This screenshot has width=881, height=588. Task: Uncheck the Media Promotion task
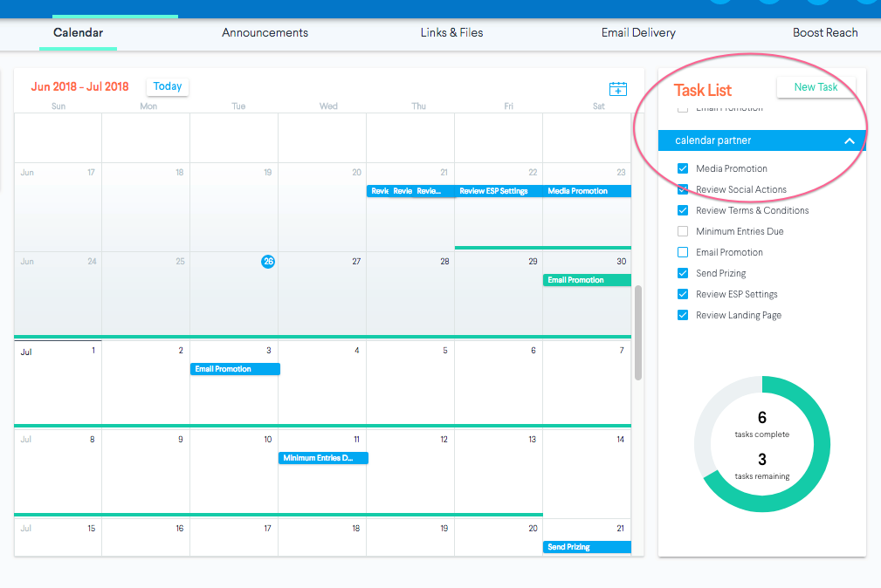(x=683, y=168)
